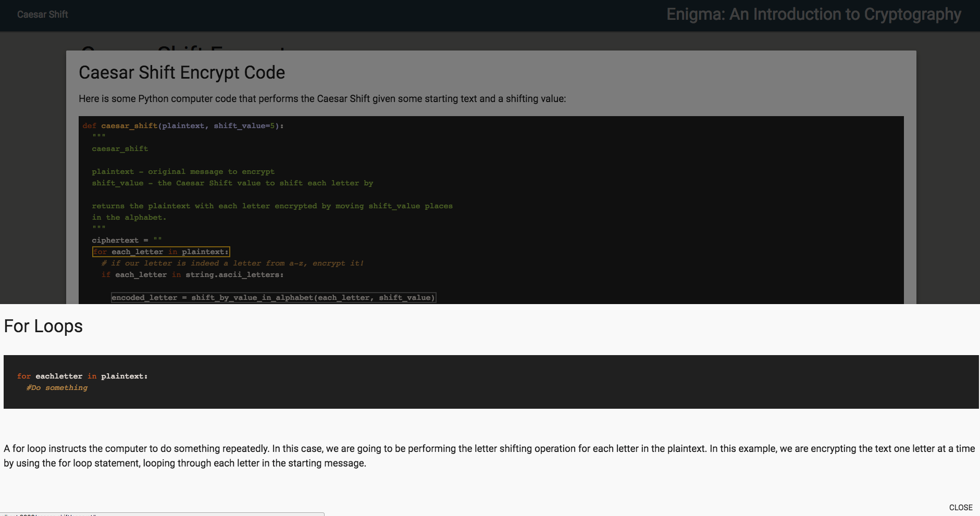Click the 'returns the plaintext with each letter' docstring line
Viewport: 980px width, 516px height.
pyautogui.click(x=272, y=206)
